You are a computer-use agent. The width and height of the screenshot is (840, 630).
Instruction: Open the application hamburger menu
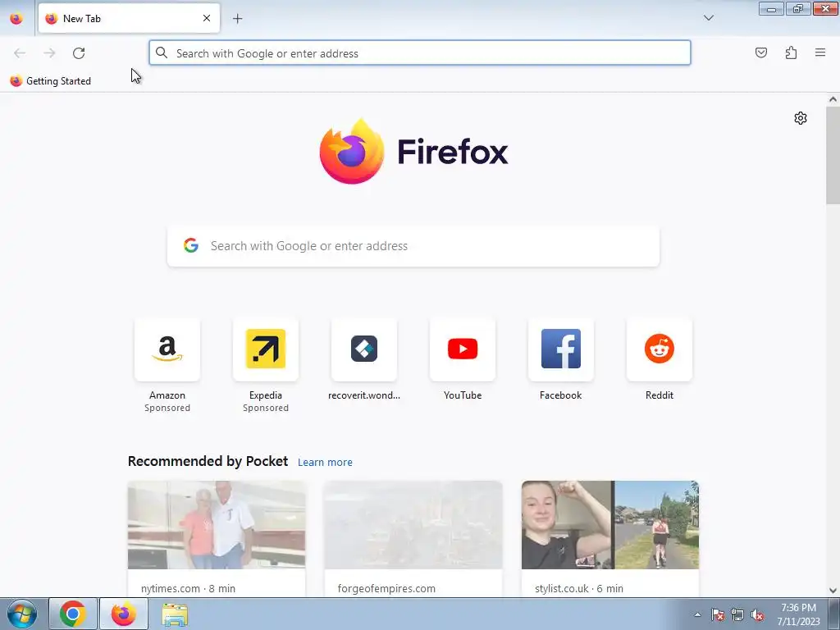[820, 52]
